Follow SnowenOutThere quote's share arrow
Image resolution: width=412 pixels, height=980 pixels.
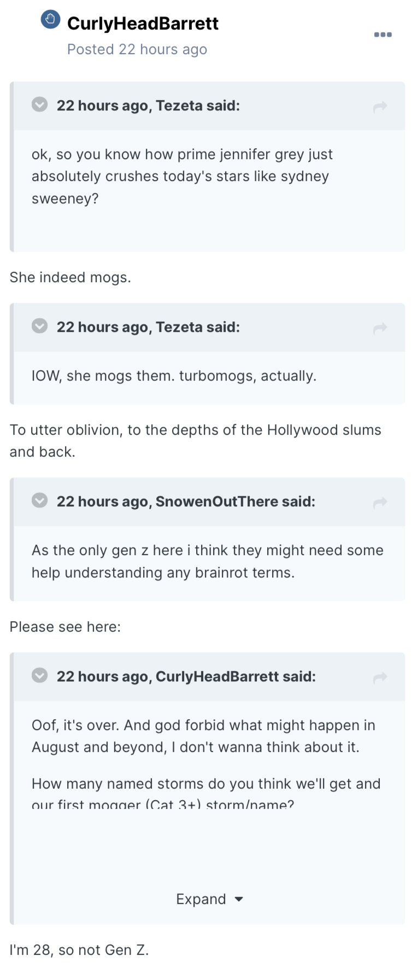click(x=380, y=503)
